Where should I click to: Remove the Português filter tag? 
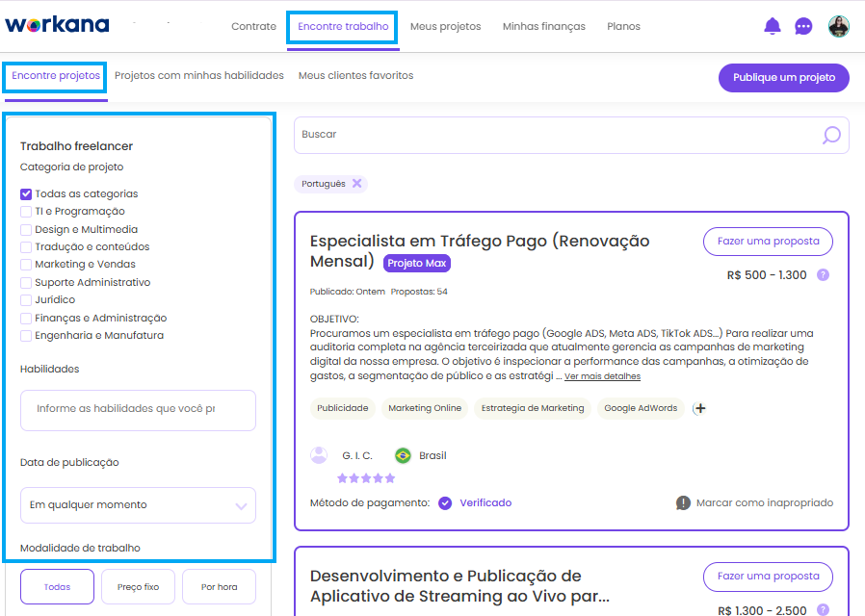[357, 184]
